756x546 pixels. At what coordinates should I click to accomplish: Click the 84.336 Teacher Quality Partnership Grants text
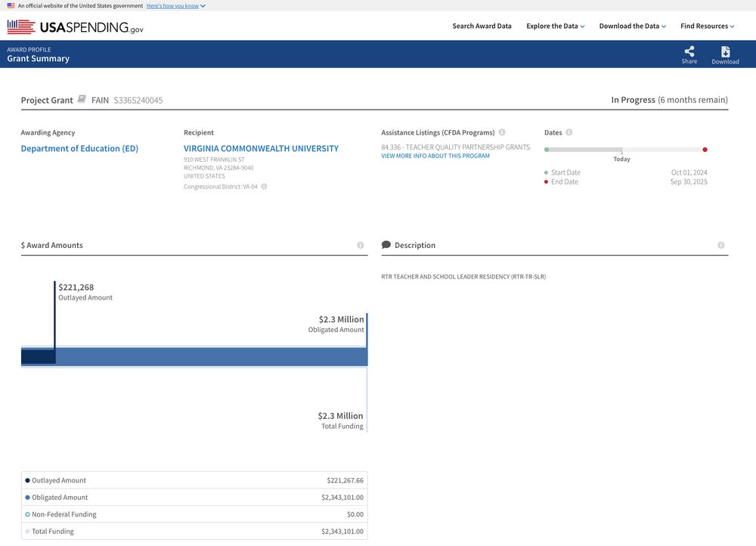pos(456,147)
